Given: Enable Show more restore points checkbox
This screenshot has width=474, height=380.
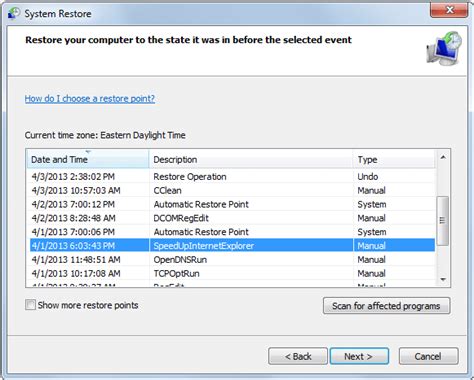Looking at the screenshot, I should 30,305.
